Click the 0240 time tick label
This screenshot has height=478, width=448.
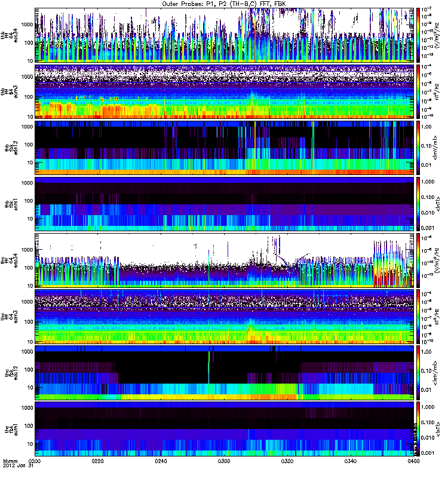[x=161, y=461]
